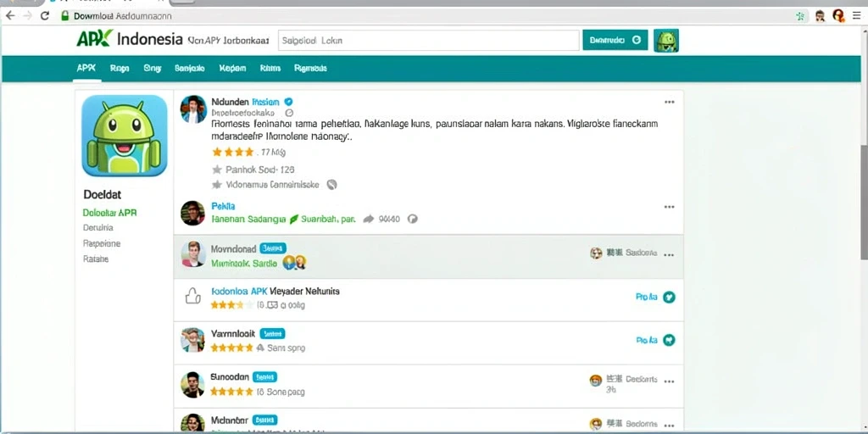Click the teal round icon in Indonloa APK row

[x=670, y=298]
